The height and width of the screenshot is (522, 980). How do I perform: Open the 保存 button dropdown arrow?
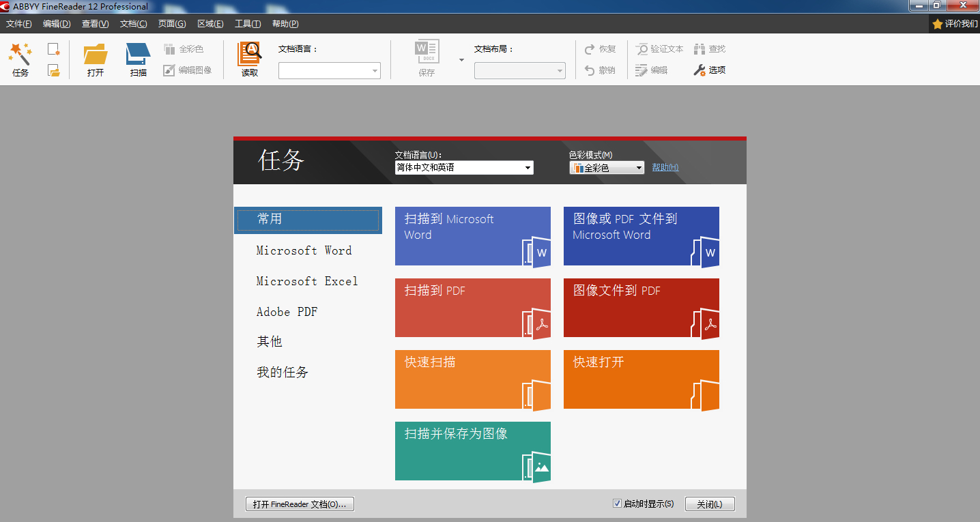tap(461, 60)
